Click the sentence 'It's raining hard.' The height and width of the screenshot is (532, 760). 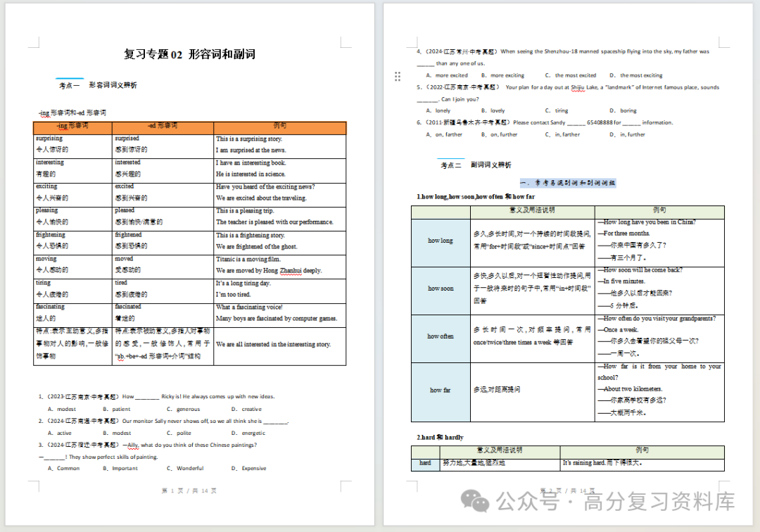(583, 463)
